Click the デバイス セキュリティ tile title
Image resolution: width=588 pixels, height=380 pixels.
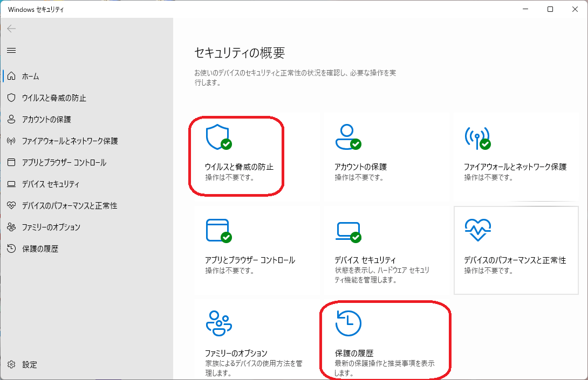(x=365, y=260)
